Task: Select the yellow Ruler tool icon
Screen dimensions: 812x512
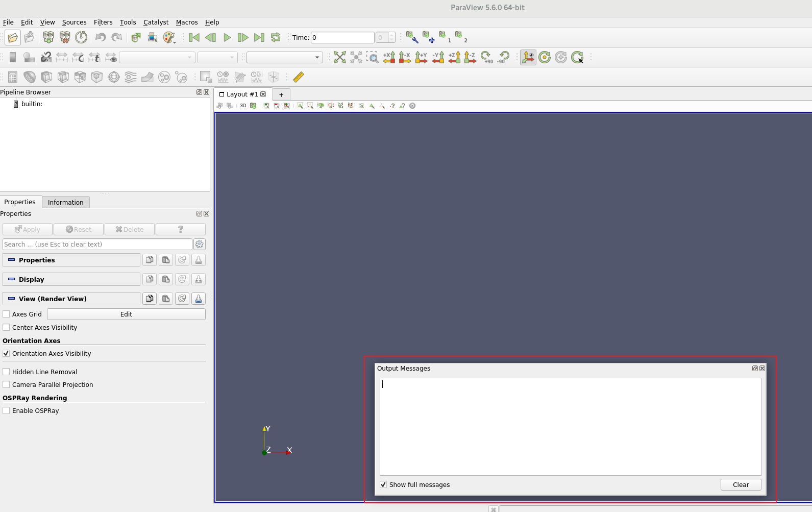Action: click(299, 77)
